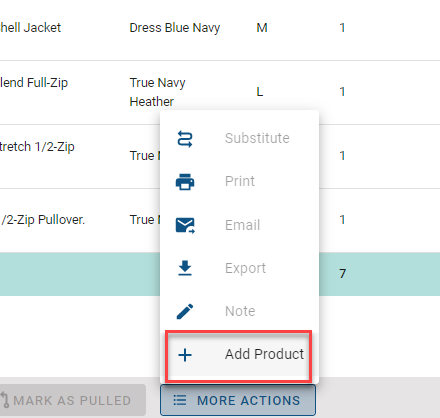The height and width of the screenshot is (418, 440).
Task: Click the Mark As Pulled button icon
Action: (5, 400)
